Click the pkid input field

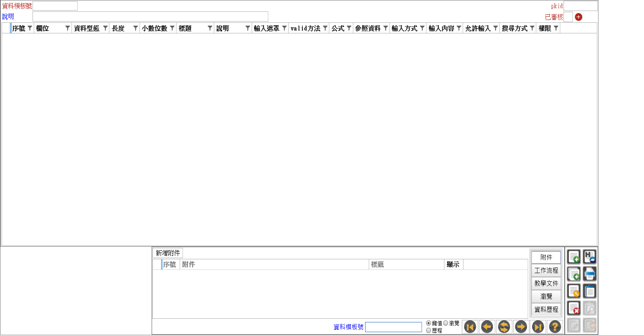580,6
